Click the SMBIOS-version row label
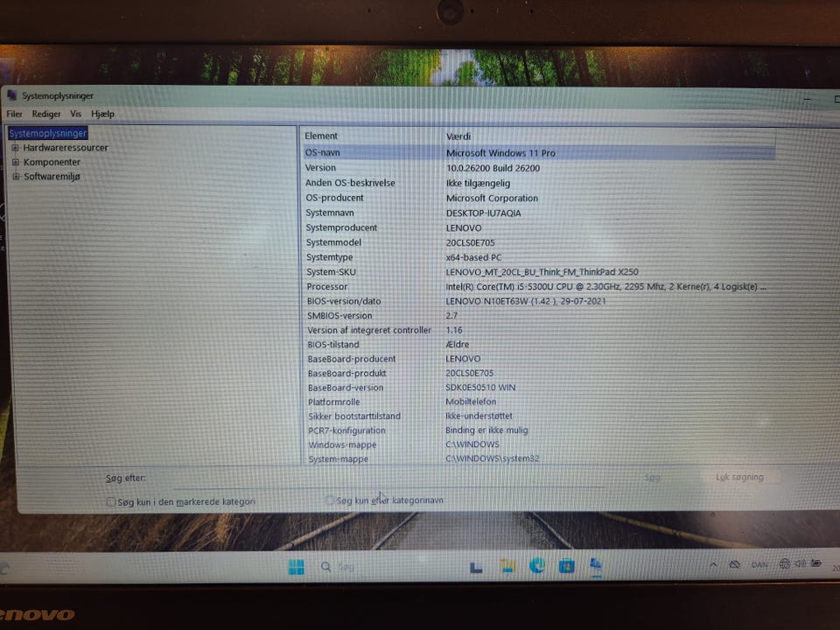 339,316
